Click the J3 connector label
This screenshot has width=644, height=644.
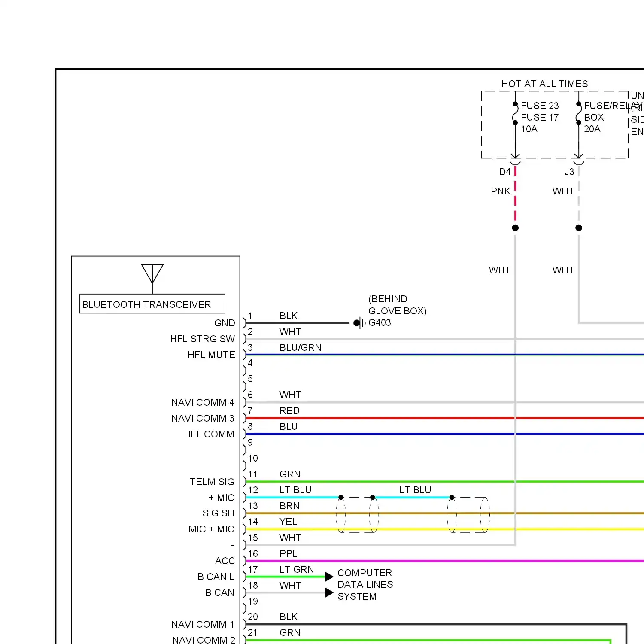click(x=569, y=172)
